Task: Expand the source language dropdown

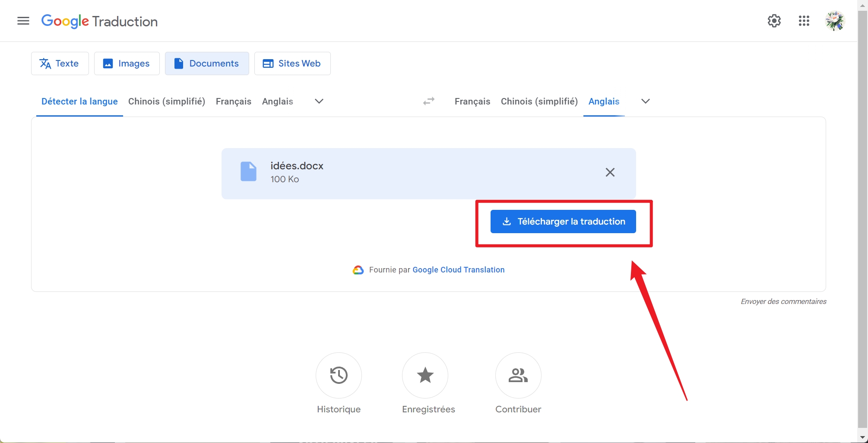Action: coord(319,101)
